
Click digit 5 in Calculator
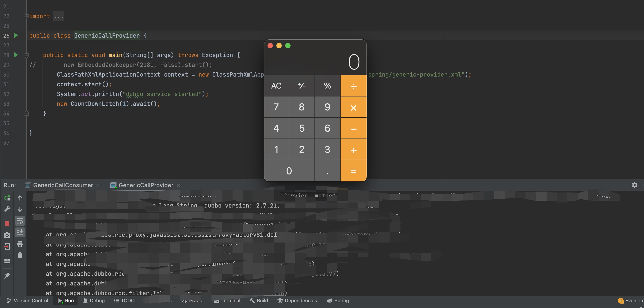tap(302, 128)
